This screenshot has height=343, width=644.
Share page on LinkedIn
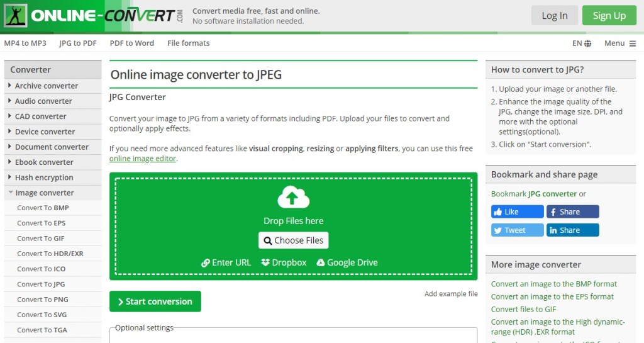pyautogui.click(x=572, y=230)
